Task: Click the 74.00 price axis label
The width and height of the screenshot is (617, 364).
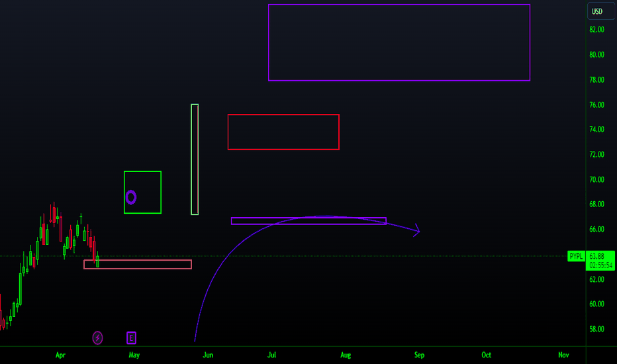Action: tap(596, 130)
